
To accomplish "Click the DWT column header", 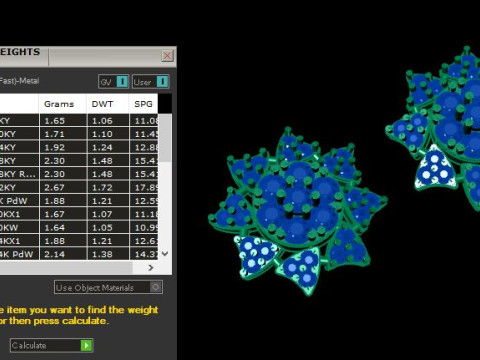I will tap(108, 104).
